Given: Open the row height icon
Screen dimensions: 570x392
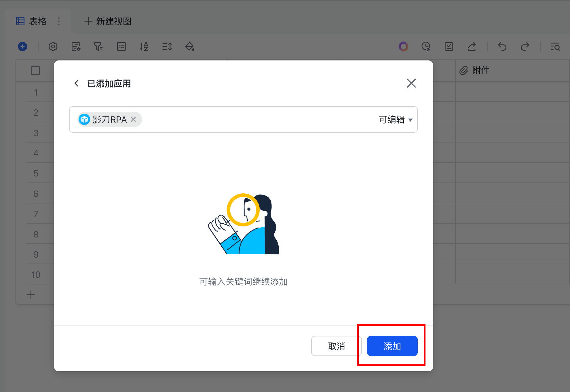Looking at the screenshot, I should pos(167,46).
